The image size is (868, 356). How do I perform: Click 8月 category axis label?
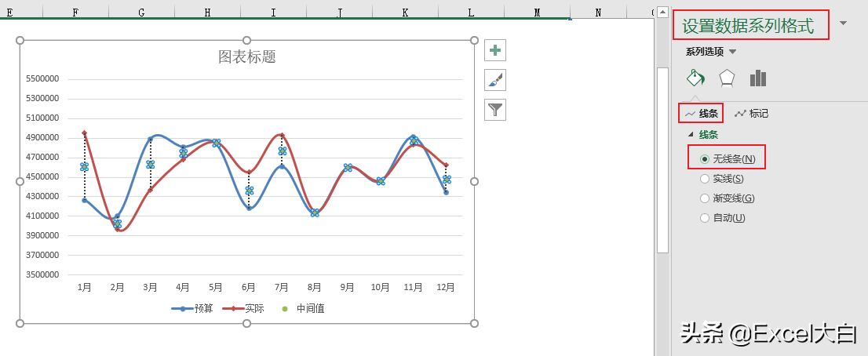[315, 288]
